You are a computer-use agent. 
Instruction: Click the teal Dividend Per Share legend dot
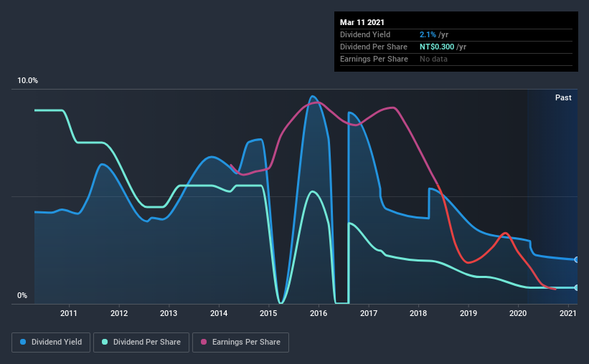pyautogui.click(x=105, y=342)
